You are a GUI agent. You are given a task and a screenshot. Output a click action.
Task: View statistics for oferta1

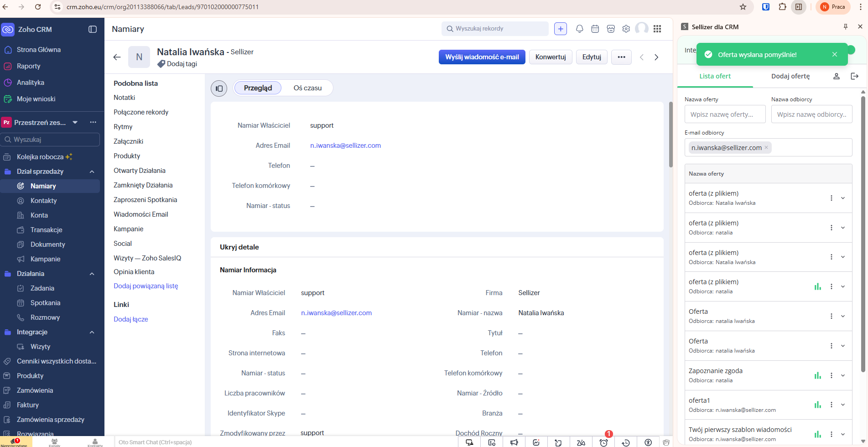pyautogui.click(x=817, y=405)
